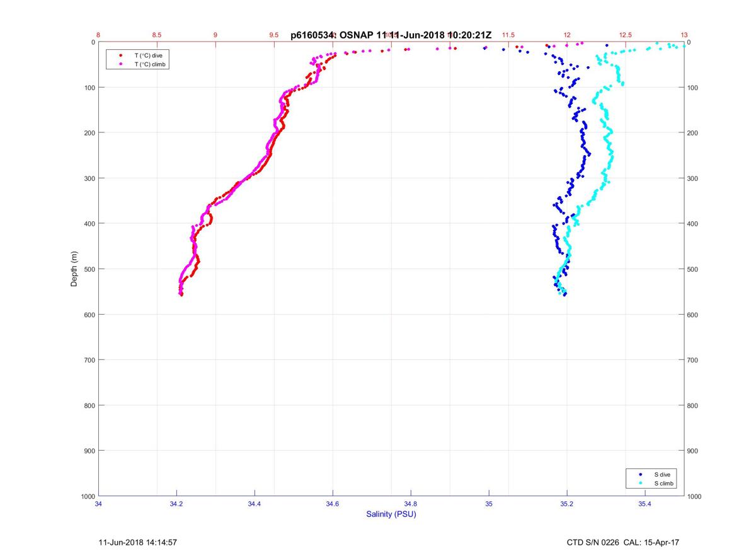
Task: Click the '900' tick on left depth axis
Action: [x=89, y=451]
